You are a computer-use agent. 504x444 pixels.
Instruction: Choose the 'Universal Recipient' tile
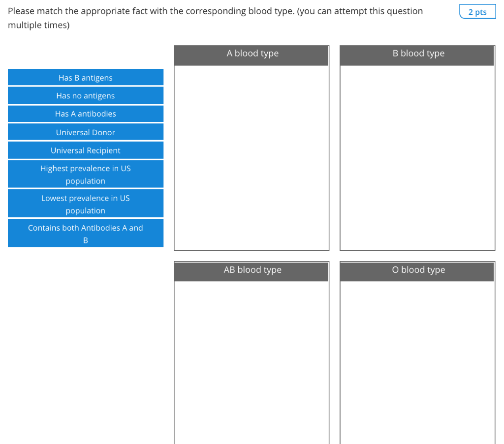click(x=86, y=150)
